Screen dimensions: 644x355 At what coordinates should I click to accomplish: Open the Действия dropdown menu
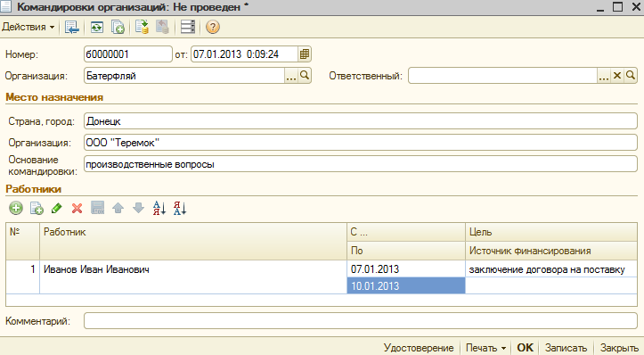point(29,27)
